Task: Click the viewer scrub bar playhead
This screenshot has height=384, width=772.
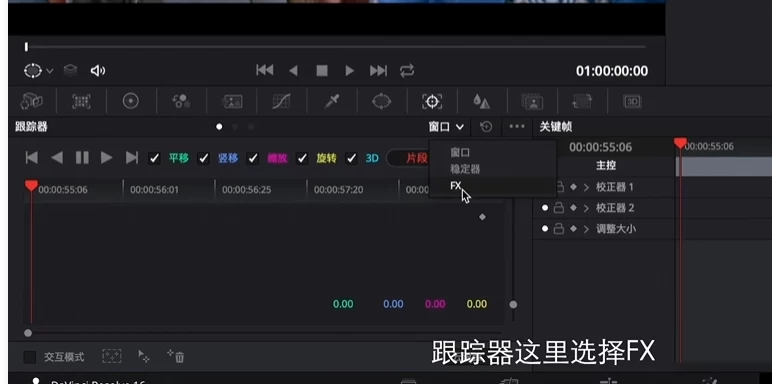Action: tap(26, 47)
